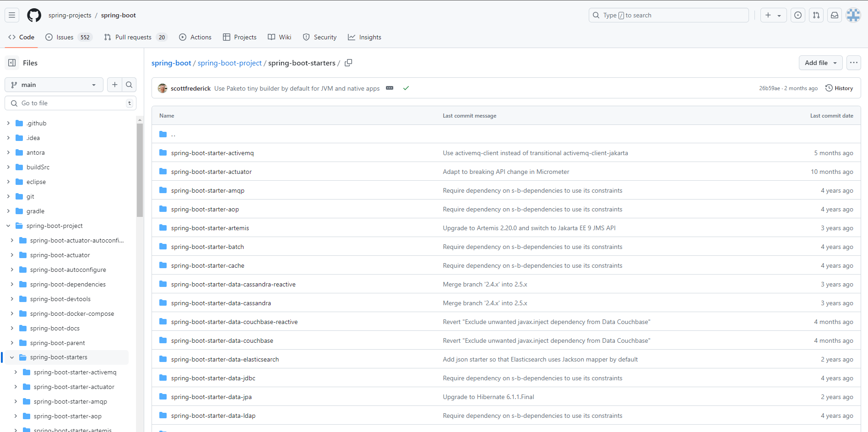Open the Projects tab
This screenshot has width=868, height=432.
click(240, 37)
